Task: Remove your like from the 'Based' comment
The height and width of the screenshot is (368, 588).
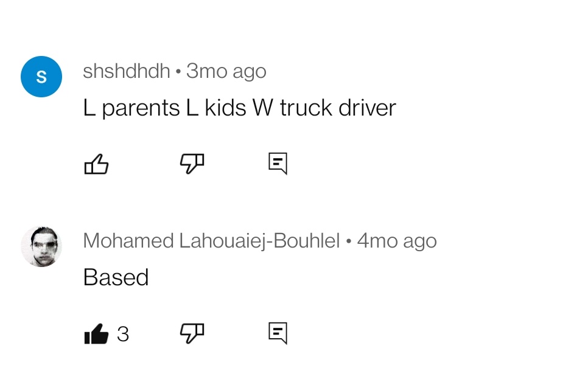Action: tap(96, 333)
